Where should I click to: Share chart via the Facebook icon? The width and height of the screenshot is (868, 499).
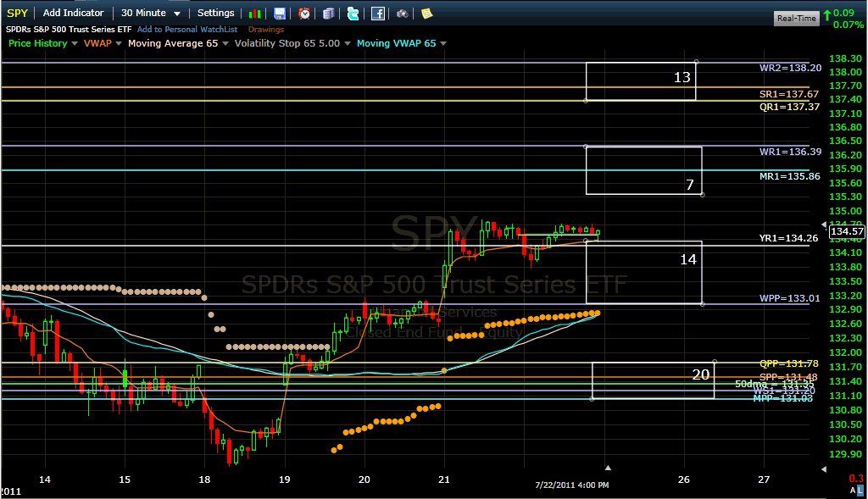(378, 14)
